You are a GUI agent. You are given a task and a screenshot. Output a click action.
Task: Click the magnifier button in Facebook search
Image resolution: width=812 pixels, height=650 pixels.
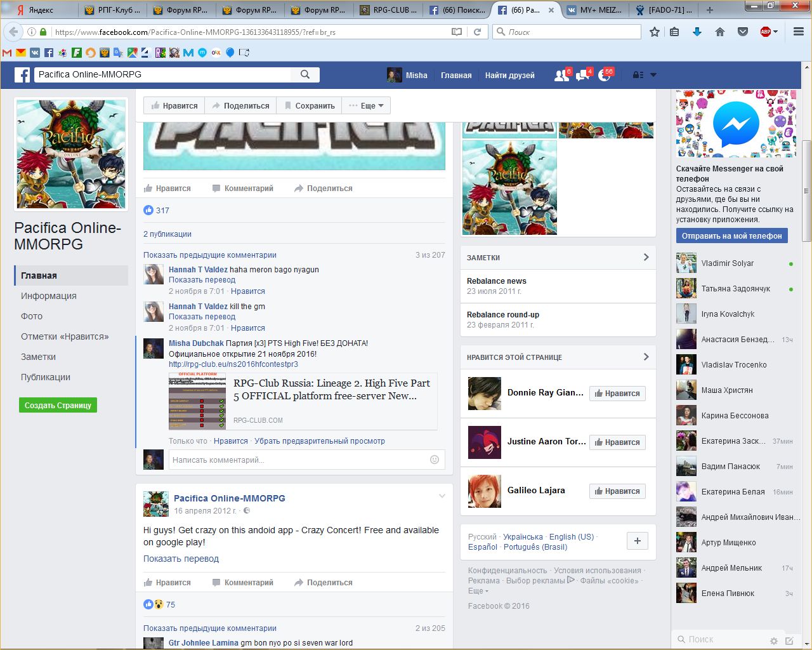coord(305,74)
